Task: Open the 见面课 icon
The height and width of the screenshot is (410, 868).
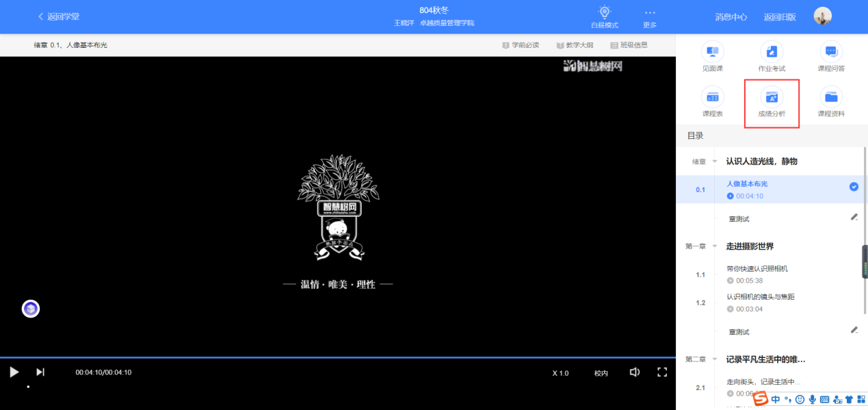Action: 713,51
